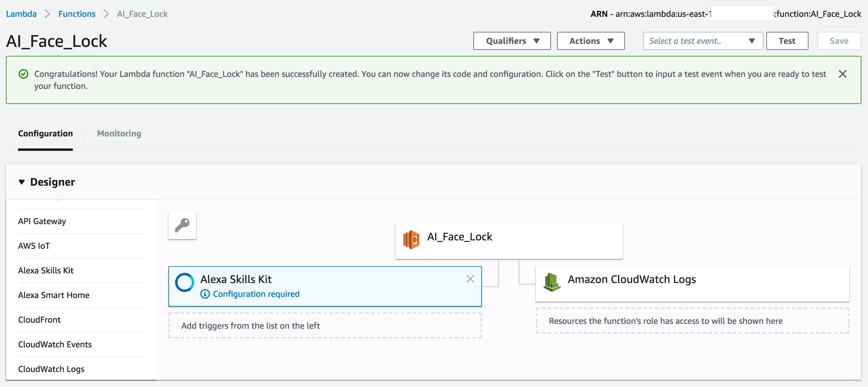Viewport: 868px width, 387px height.
Task: Click the function ARN text
Action: click(725, 14)
